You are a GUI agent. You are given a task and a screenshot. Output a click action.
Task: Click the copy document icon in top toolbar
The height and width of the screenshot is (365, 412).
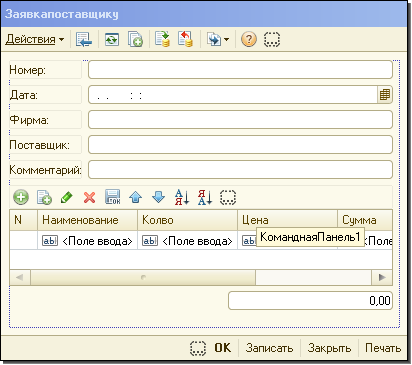point(135,40)
